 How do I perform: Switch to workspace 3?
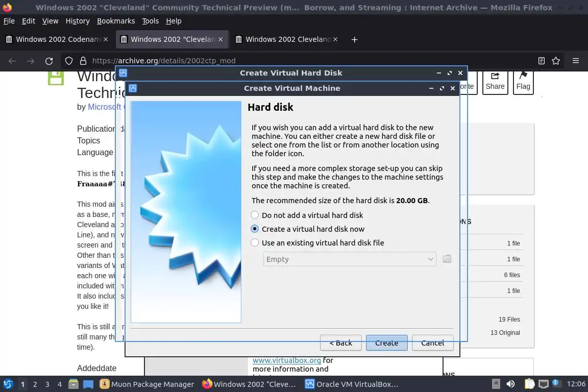pyautogui.click(x=47, y=384)
